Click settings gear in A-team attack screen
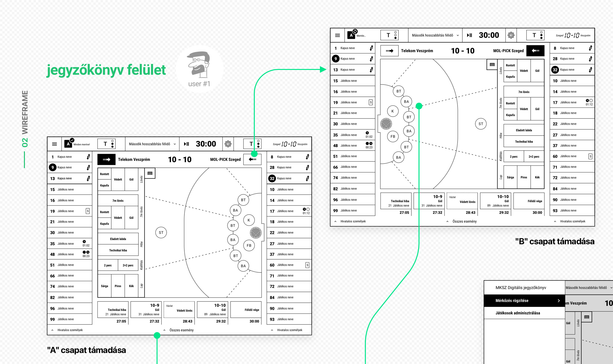 [x=228, y=144]
